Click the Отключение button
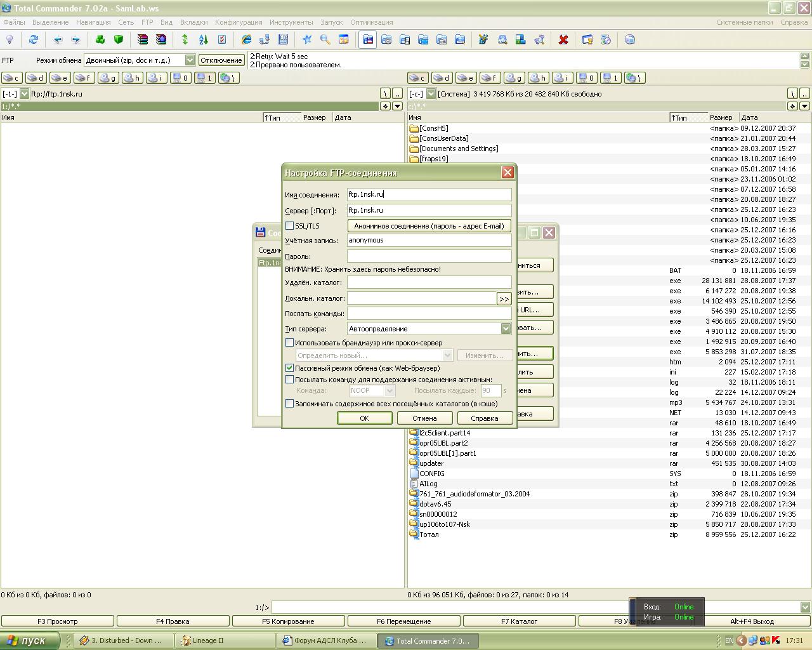This screenshot has height=650, width=812. pos(221,60)
